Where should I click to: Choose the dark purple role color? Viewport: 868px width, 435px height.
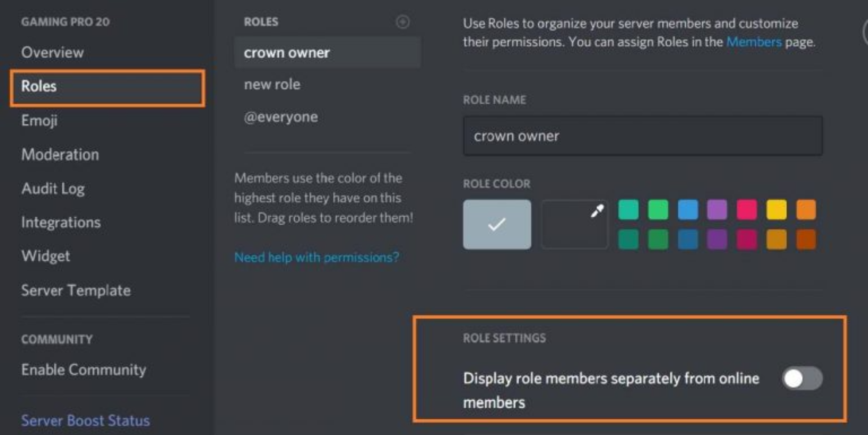pyautogui.click(x=717, y=239)
